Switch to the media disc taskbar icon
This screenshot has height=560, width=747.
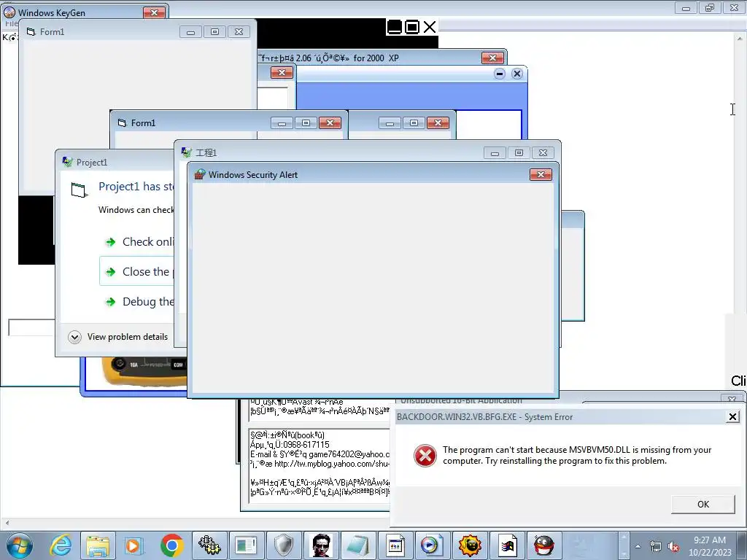(x=432, y=545)
